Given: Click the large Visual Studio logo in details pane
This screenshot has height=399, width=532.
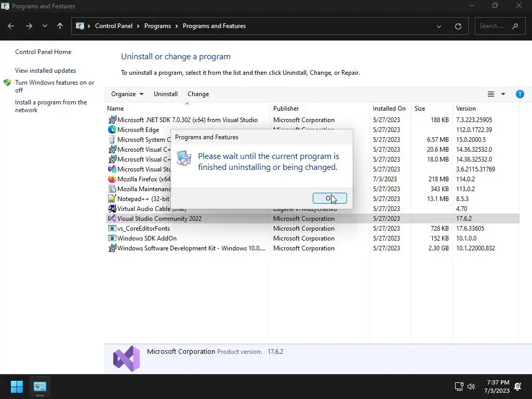Looking at the screenshot, I should (x=126, y=358).
